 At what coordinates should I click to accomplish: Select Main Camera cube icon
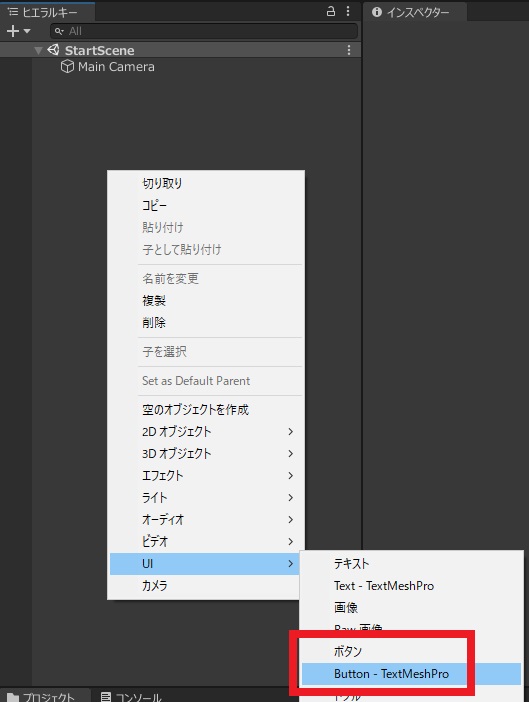coord(67,67)
